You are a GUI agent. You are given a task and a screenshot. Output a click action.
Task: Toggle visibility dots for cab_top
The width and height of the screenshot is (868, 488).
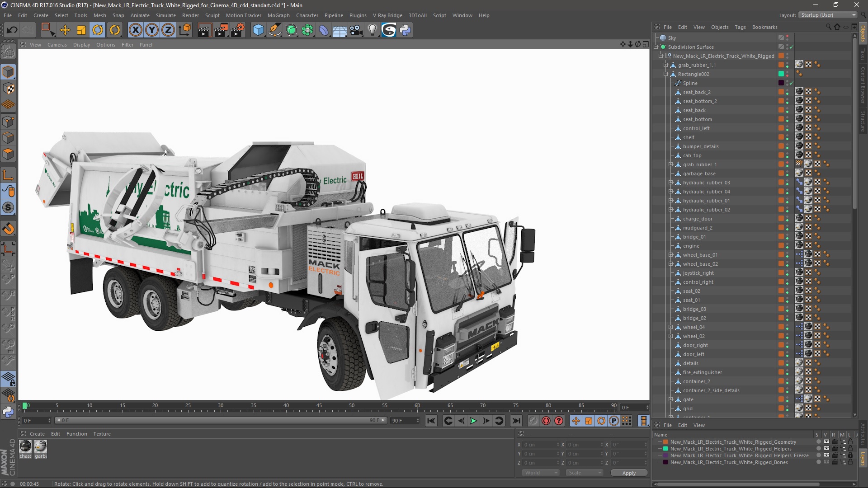[787, 155]
